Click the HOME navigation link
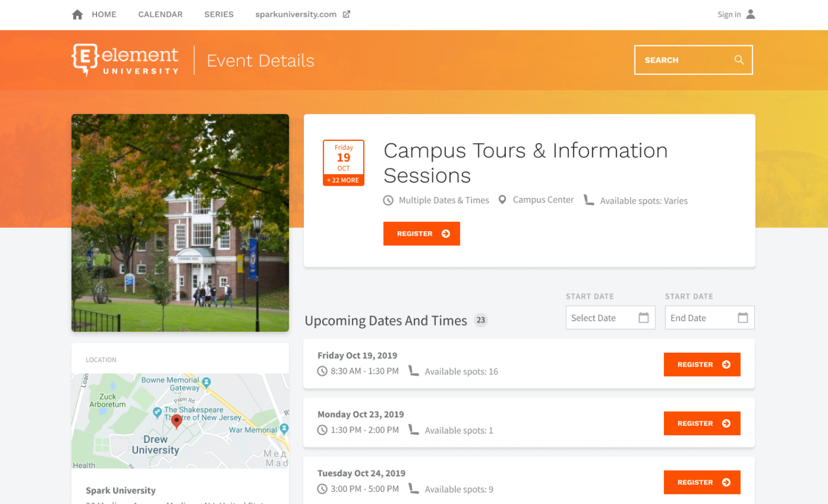The width and height of the screenshot is (828, 504). coord(104,14)
